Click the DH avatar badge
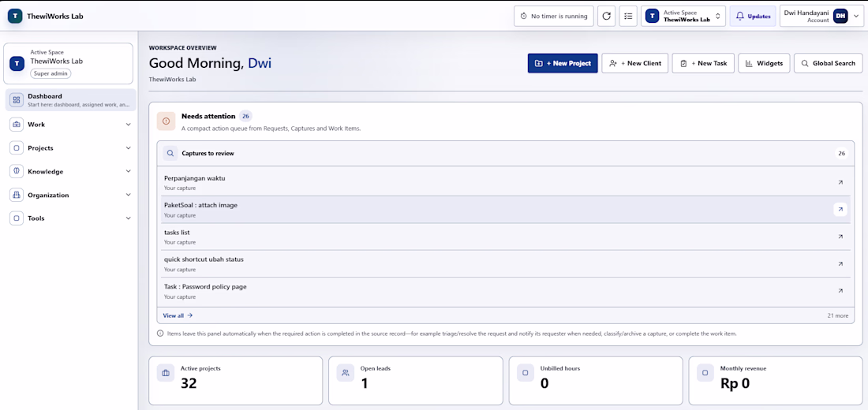 pyautogui.click(x=840, y=16)
